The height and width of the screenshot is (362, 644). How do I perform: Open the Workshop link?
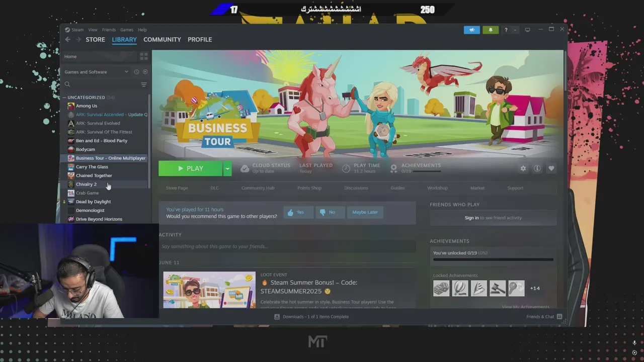click(437, 188)
